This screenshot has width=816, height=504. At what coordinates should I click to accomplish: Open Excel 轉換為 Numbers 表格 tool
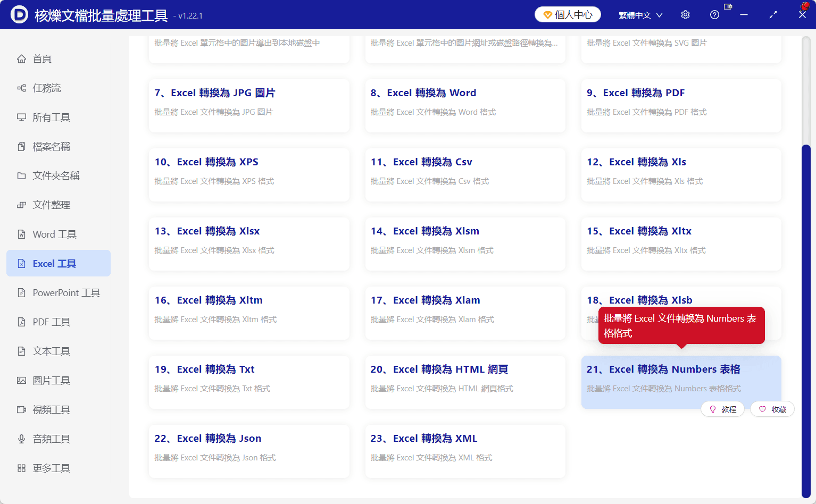681,382
